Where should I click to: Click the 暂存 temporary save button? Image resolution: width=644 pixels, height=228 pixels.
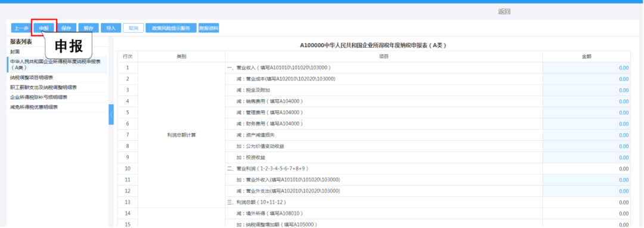click(x=88, y=28)
